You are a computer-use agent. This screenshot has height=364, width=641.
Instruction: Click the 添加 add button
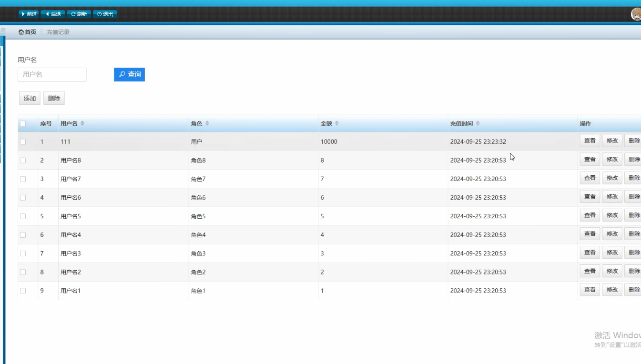[30, 98]
